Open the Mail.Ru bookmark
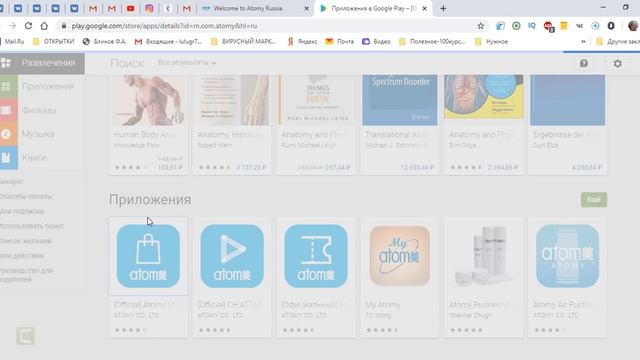640x360 pixels. point(13,42)
